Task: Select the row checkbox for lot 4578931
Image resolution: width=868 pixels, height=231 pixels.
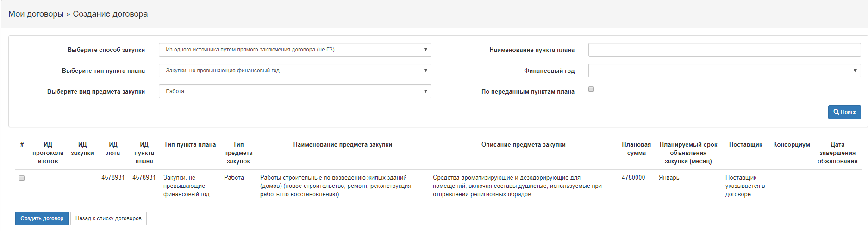Action: click(x=22, y=178)
